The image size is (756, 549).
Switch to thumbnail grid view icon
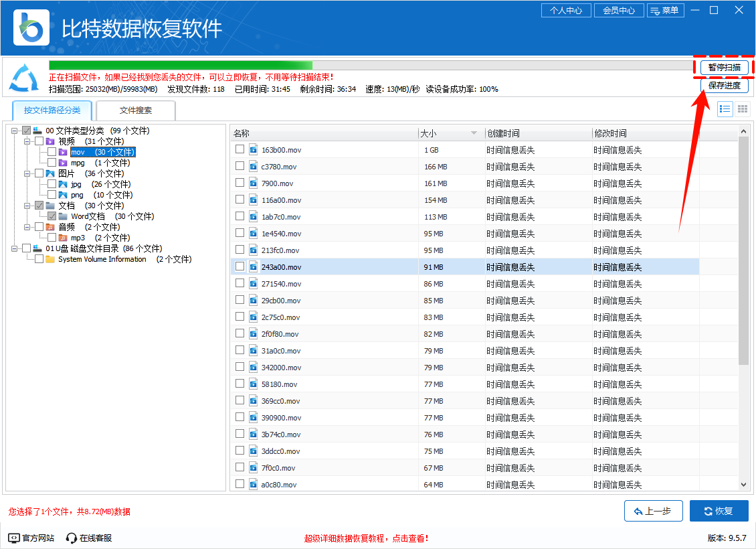pyautogui.click(x=743, y=109)
